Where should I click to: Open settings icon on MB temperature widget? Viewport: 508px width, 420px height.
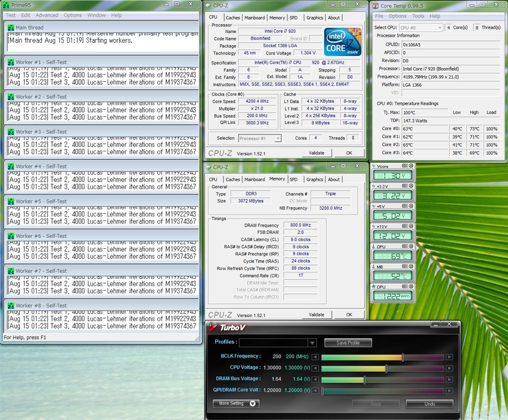405,267
